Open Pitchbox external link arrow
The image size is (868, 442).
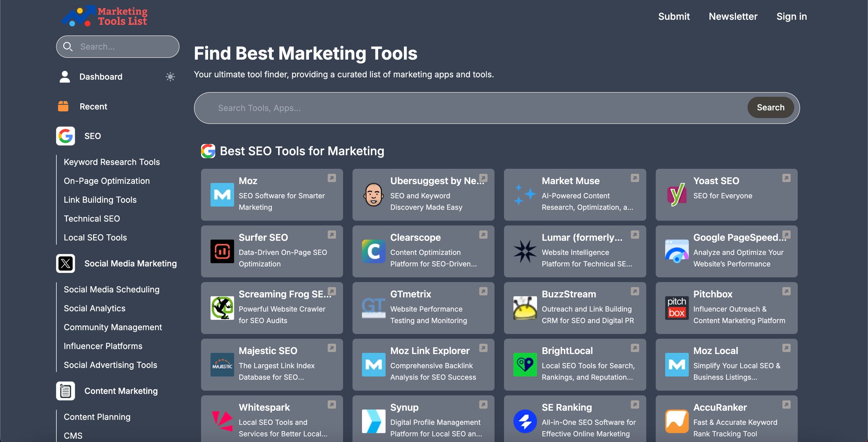[x=786, y=291]
